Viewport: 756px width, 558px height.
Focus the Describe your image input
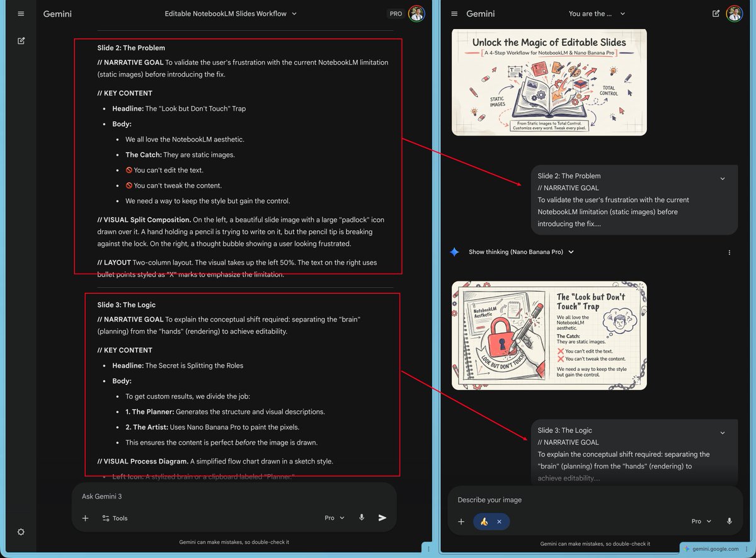click(x=595, y=500)
